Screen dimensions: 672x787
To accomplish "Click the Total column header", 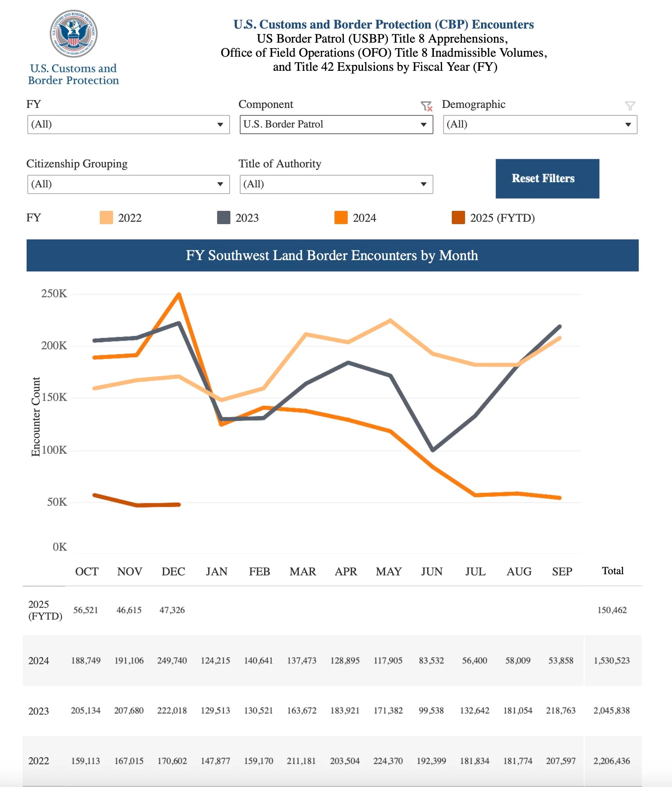I will tap(613, 571).
